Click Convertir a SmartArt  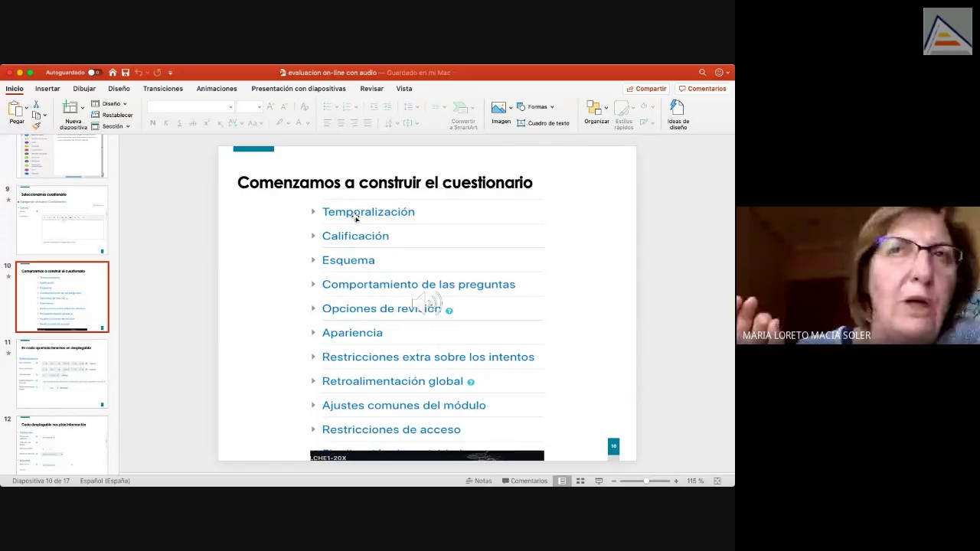[x=463, y=115]
